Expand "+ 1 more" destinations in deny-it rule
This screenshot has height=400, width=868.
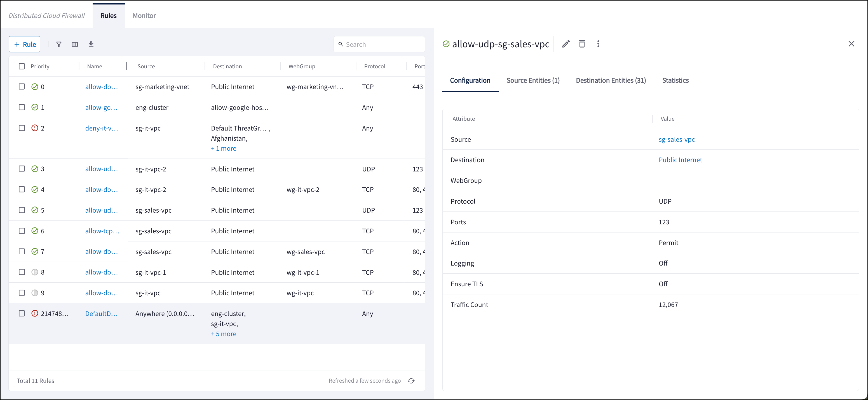point(223,148)
